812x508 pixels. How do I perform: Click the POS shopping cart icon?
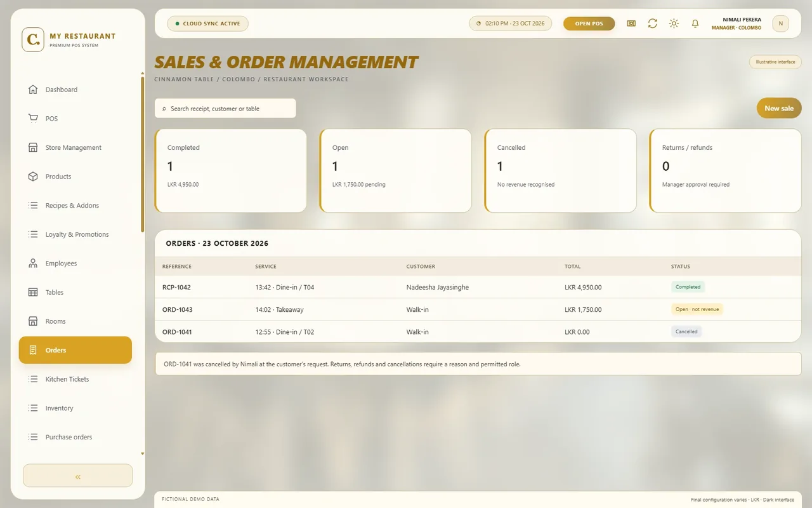(33, 119)
